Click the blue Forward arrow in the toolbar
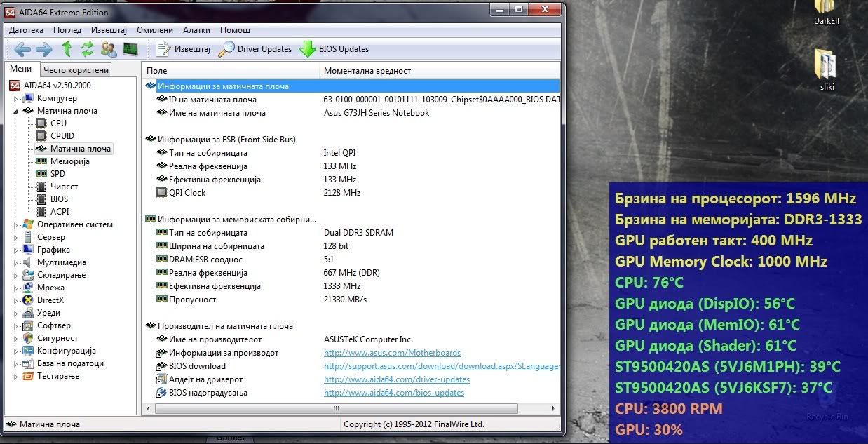The width and height of the screenshot is (868, 444). [43, 49]
